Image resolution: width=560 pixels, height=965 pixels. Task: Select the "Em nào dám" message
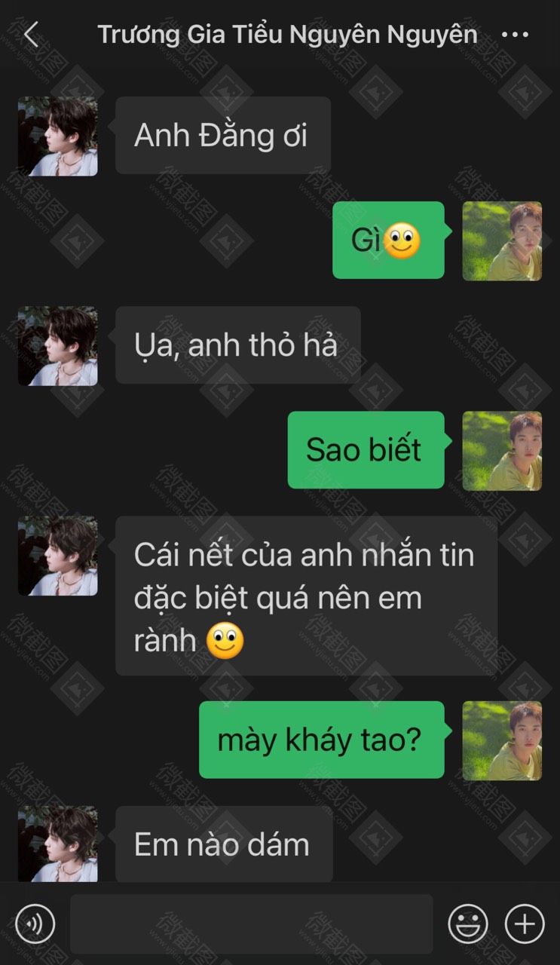point(224,844)
